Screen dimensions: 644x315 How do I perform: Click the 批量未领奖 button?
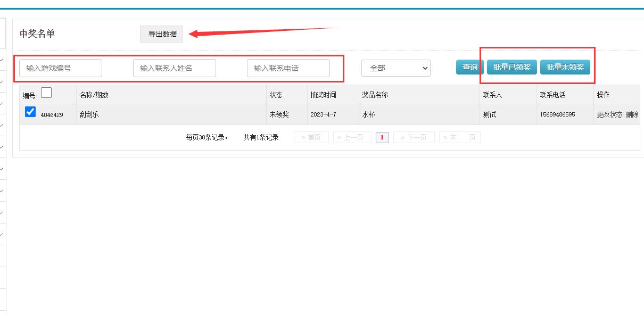click(x=565, y=67)
